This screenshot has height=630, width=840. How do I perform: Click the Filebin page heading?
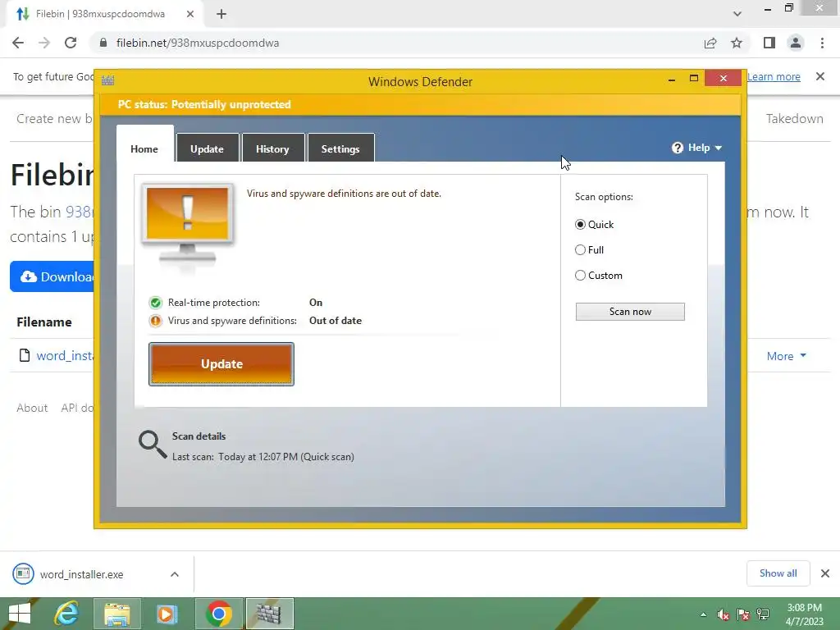pos(52,176)
